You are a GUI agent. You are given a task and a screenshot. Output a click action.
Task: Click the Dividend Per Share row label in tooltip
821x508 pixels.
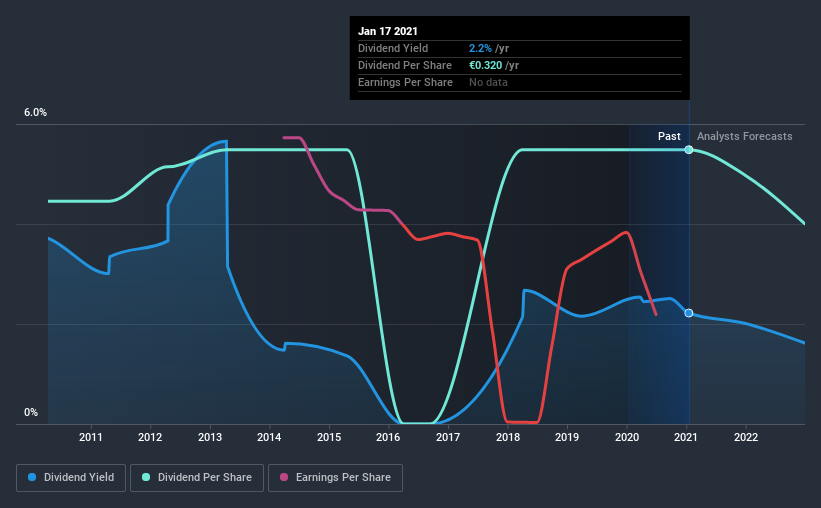[405, 65]
